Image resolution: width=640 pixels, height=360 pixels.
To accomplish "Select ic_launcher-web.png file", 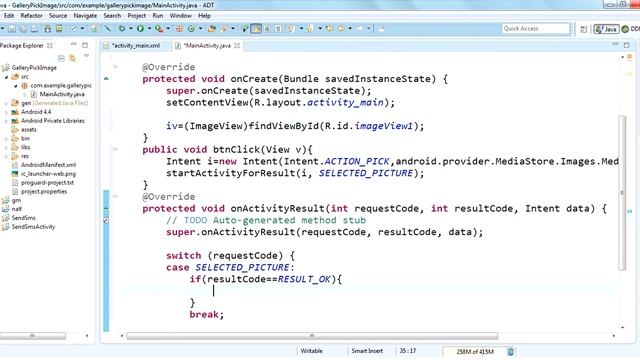I will pos(48,174).
